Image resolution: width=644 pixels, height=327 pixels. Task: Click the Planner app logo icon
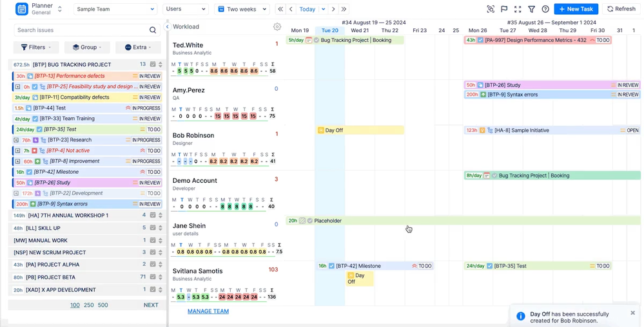[22, 9]
